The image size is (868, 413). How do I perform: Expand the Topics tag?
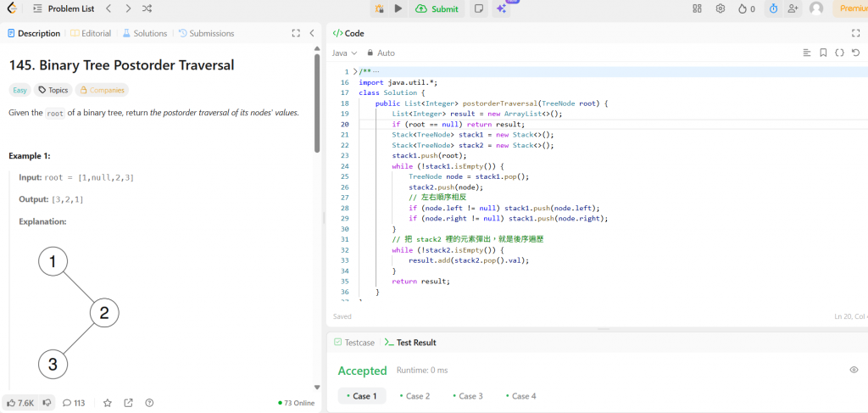coord(53,90)
